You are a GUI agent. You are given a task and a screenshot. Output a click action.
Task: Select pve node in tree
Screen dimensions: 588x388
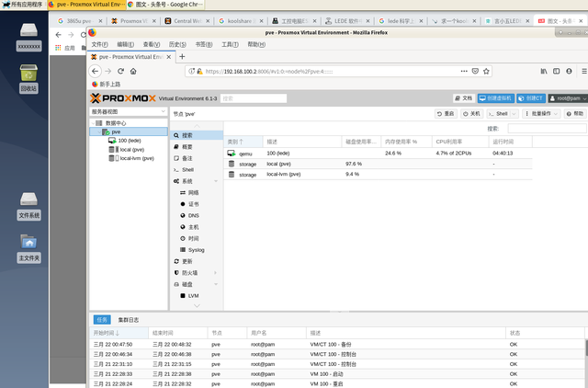point(129,131)
